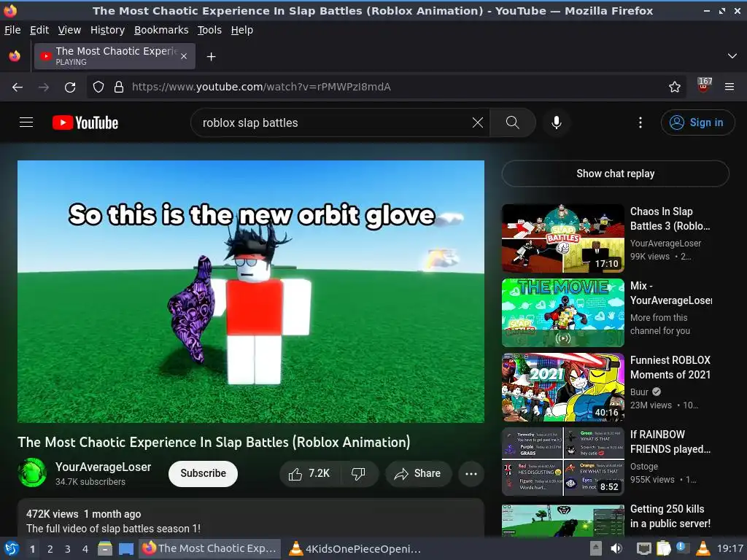
Task: Open the Mix YourAverageLoser thumbnail
Action: [562, 313]
